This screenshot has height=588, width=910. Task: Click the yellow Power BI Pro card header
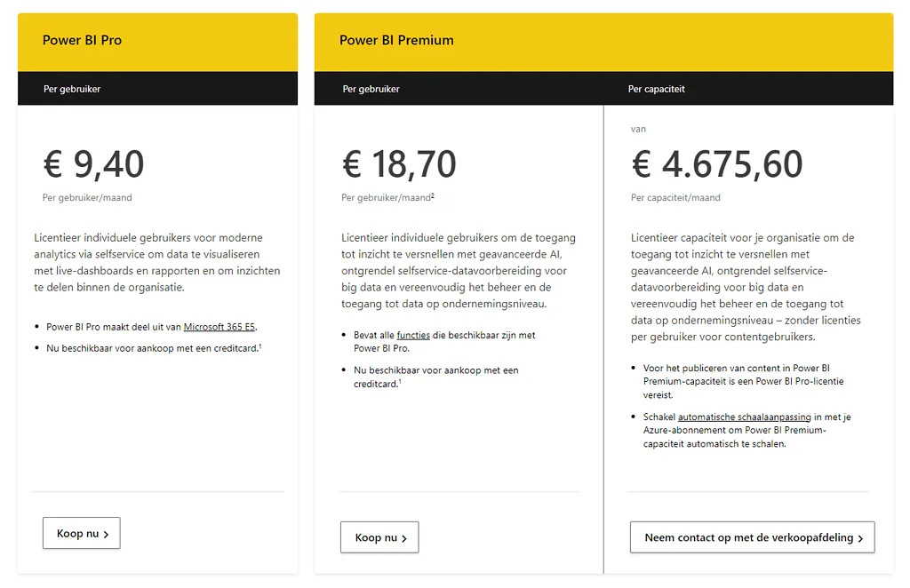tap(157, 40)
